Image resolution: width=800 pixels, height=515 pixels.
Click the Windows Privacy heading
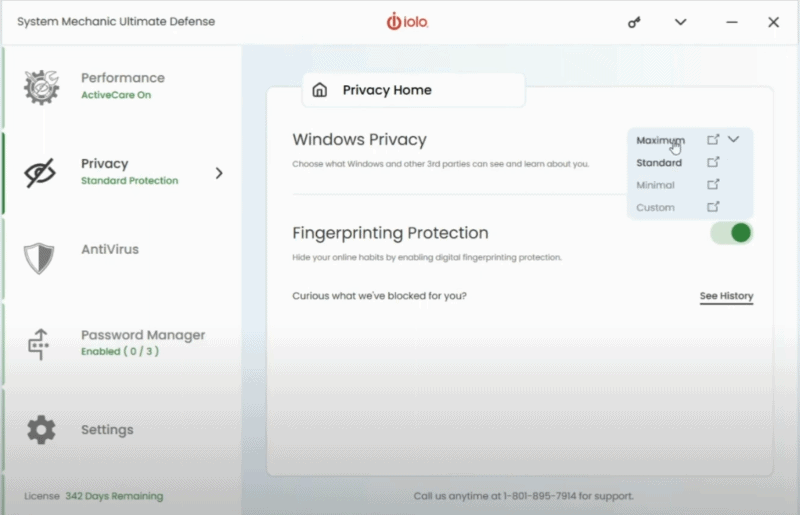coord(359,139)
